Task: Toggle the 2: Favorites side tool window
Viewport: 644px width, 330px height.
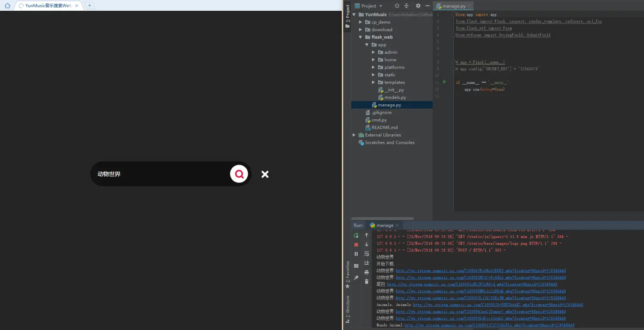Action: coord(347,275)
